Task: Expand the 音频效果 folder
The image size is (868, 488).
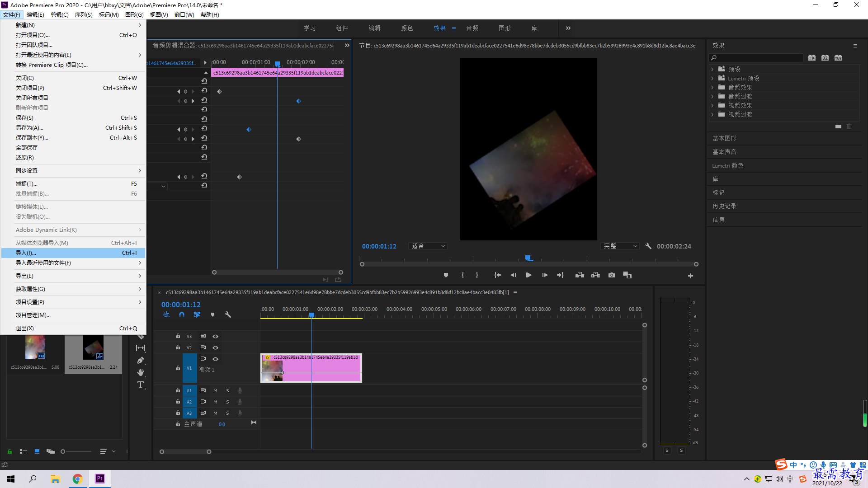Action: coord(712,87)
